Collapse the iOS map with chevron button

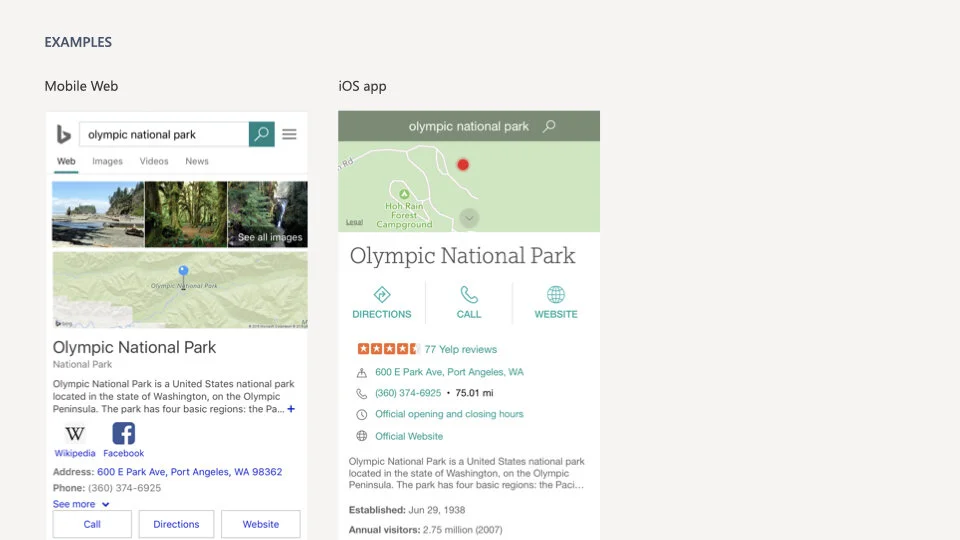point(469,219)
